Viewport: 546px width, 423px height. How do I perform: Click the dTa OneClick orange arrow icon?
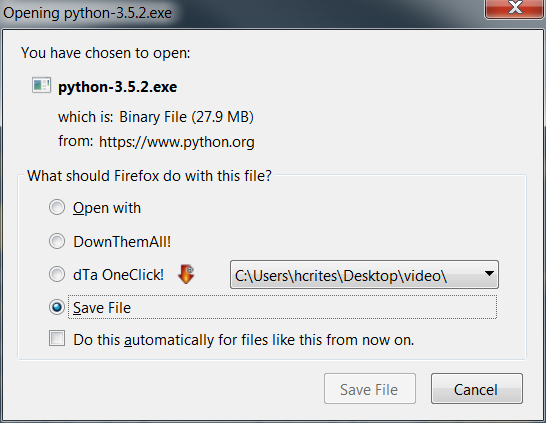(186, 274)
